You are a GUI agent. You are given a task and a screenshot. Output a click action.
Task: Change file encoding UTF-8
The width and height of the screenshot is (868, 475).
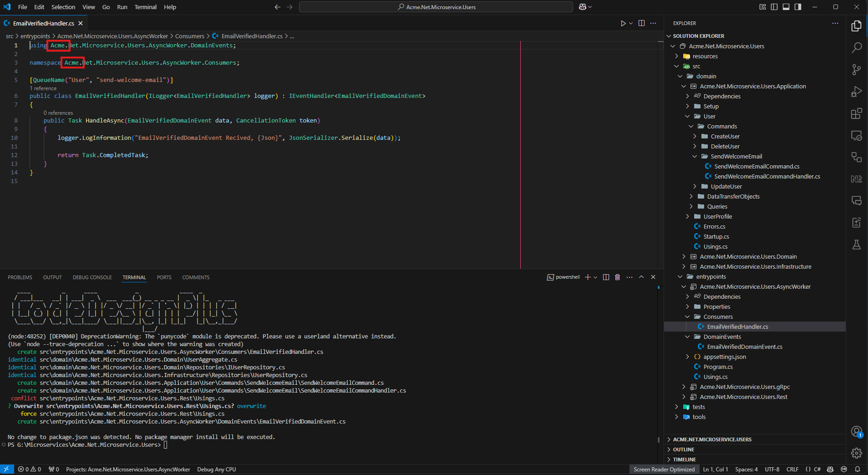click(x=772, y=469)
